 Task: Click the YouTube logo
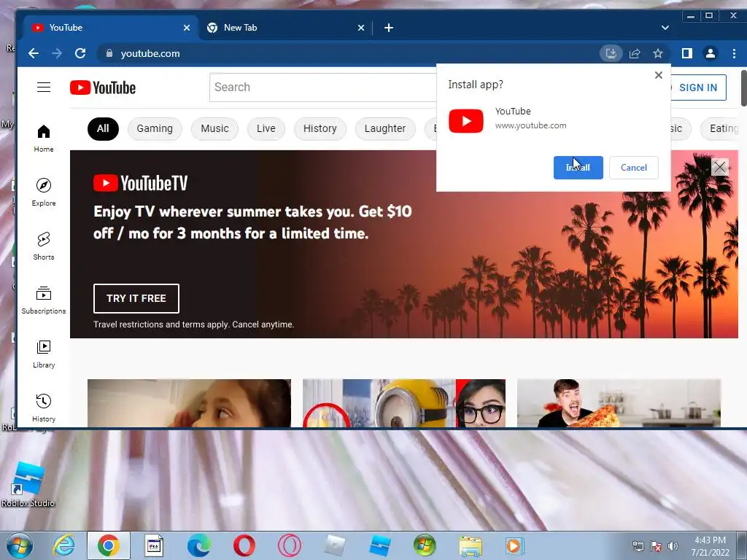point(103,87)
